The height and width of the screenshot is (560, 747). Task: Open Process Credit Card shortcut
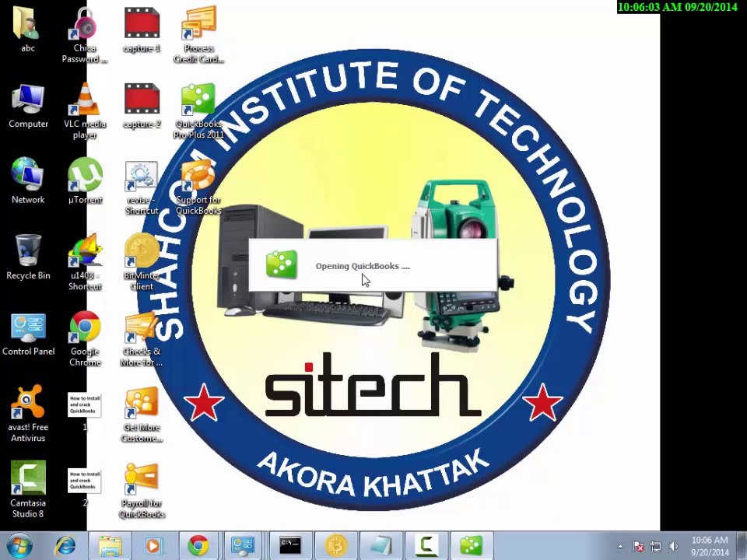198,34
